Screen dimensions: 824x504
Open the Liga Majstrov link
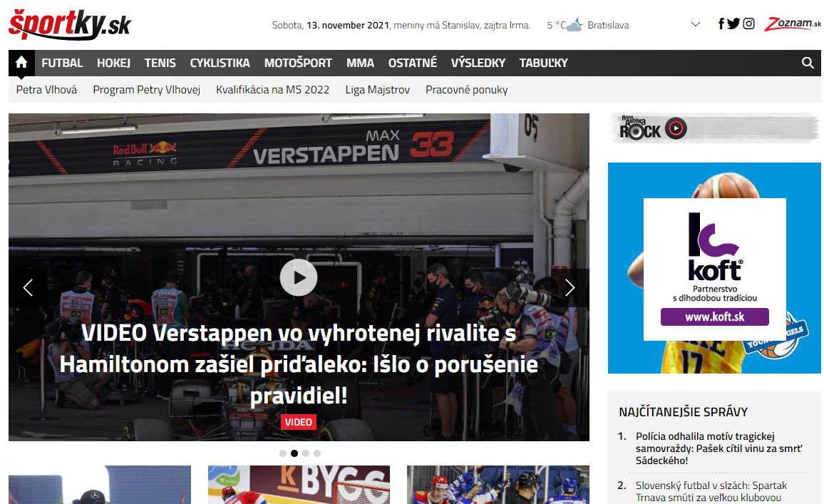tap(377, 90)
